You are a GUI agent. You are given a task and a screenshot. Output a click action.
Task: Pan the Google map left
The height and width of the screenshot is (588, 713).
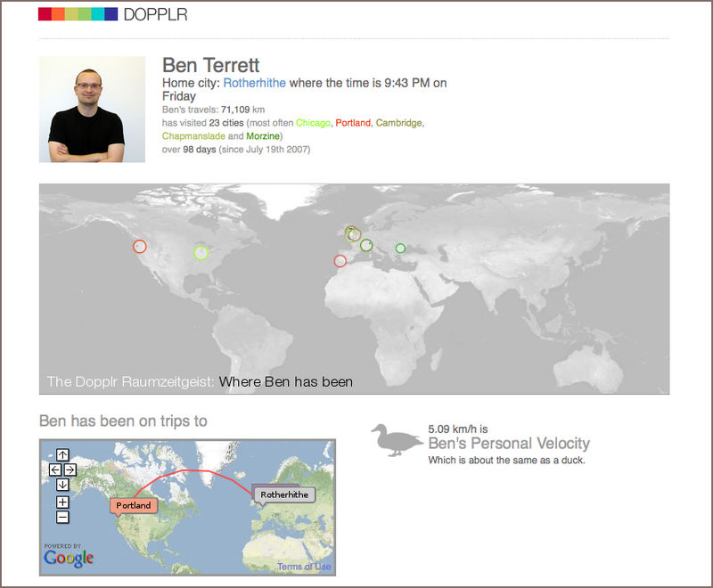pos(54,470)
